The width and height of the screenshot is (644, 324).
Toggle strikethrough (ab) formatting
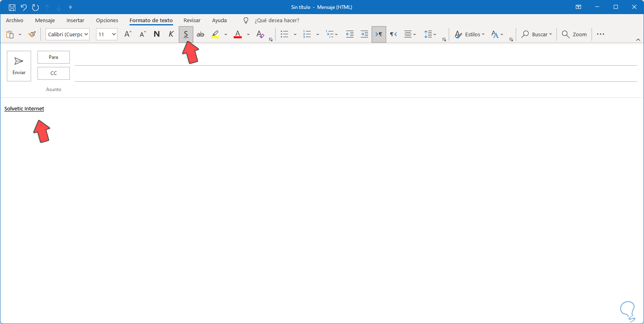pos(201,34)
